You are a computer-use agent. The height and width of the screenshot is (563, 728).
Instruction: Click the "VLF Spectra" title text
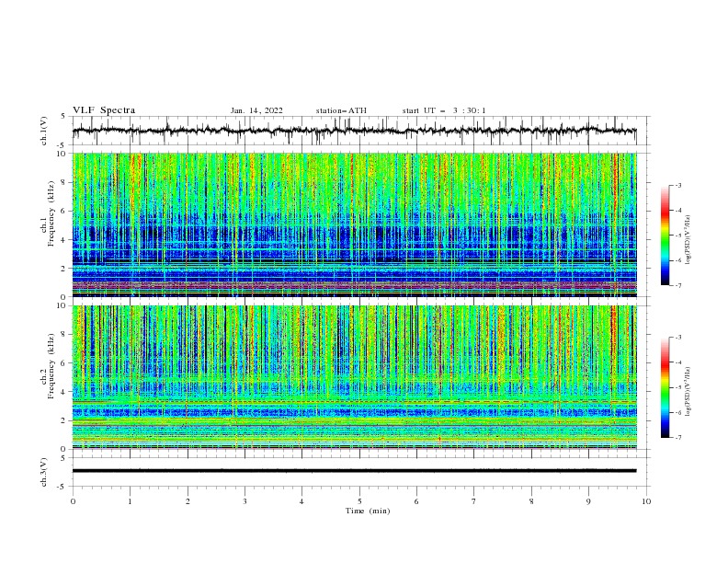click(104, 110)
